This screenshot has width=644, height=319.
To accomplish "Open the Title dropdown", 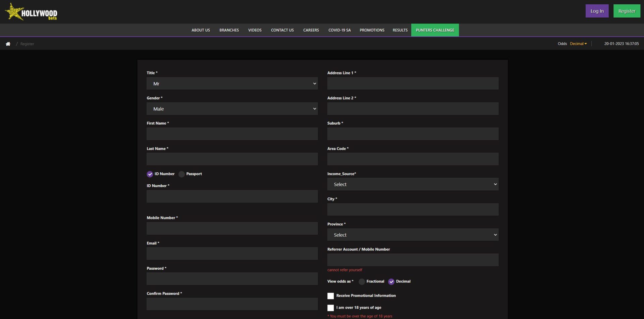I will point(232,84).
